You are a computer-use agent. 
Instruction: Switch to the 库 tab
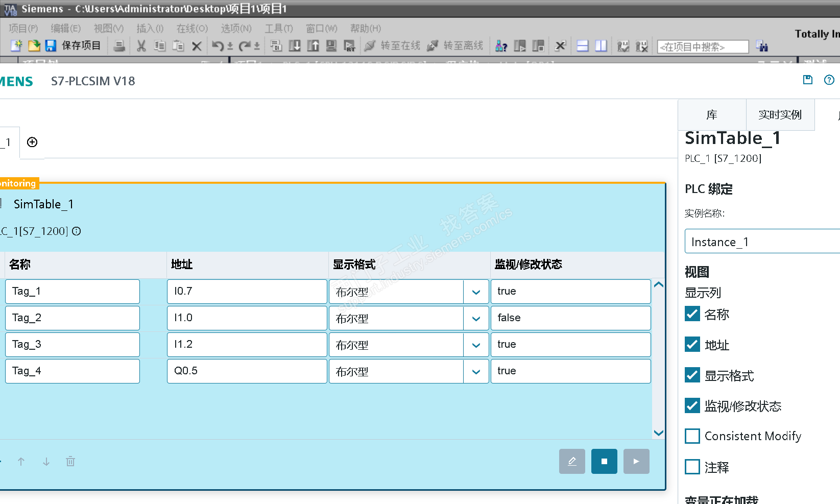click(x=712, y=115)
